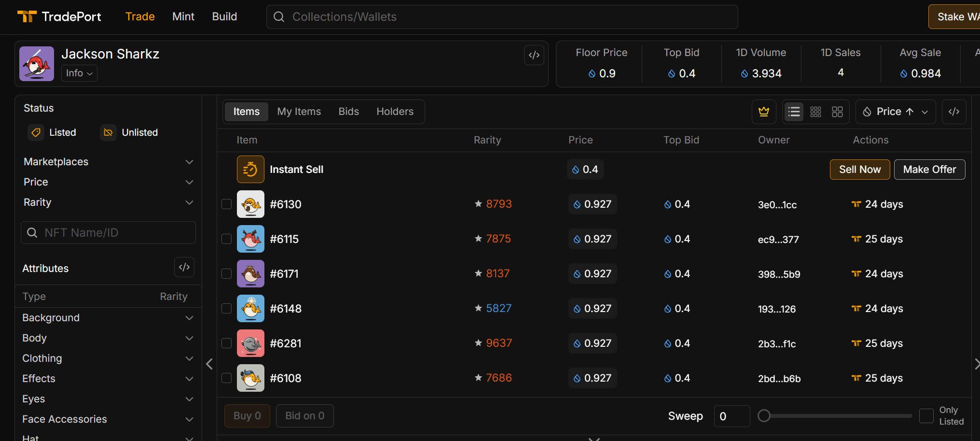
Task: Expand the Background attribute filter
Action: (108, 318)
